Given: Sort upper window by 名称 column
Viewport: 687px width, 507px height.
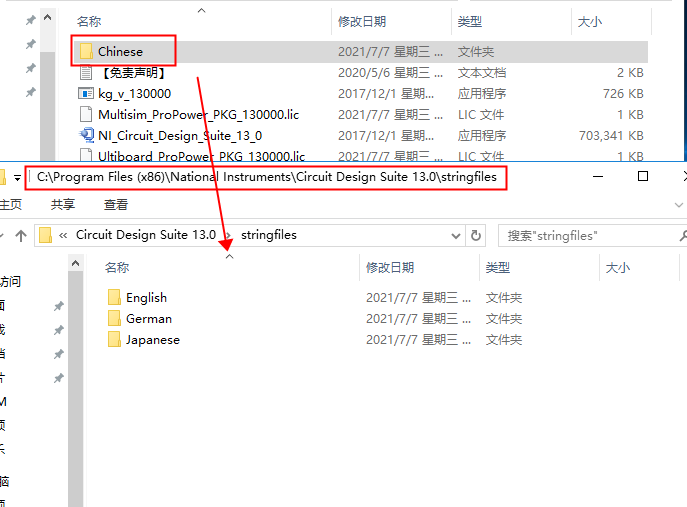Looking at the screenshot, I should click(x=89, y=21).
